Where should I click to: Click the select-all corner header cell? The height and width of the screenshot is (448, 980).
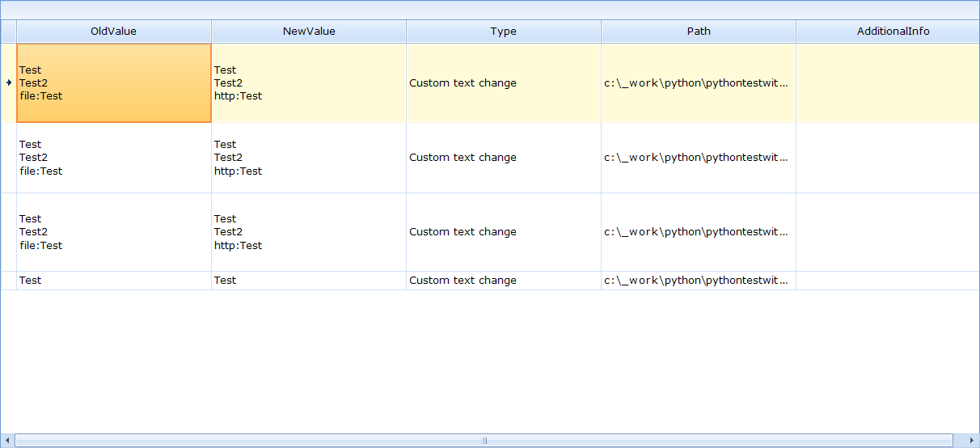click(8, 32)
